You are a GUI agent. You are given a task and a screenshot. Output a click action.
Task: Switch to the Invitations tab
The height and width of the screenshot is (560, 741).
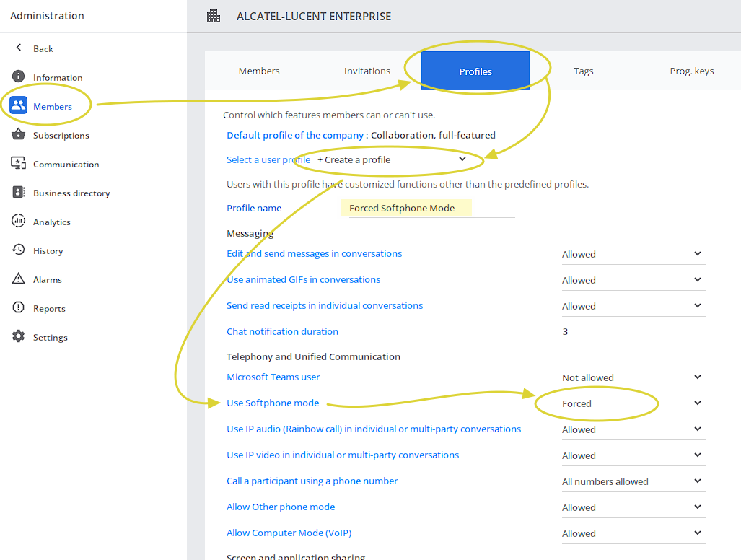coord(367,71)
